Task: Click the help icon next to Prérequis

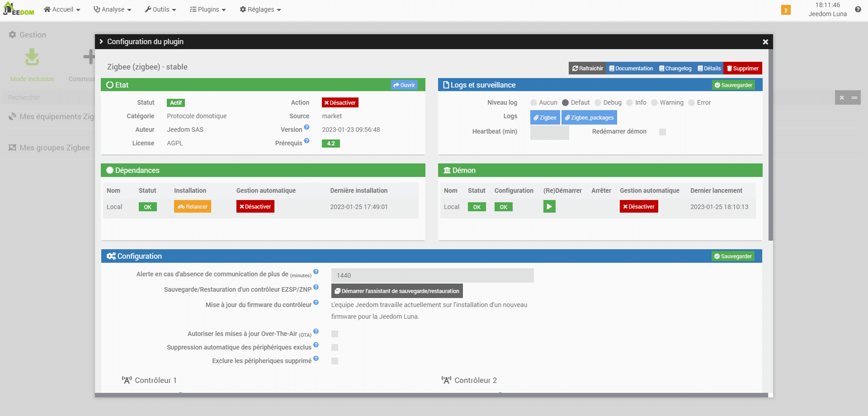Action: pyautogui.click(x=307, y=141)
